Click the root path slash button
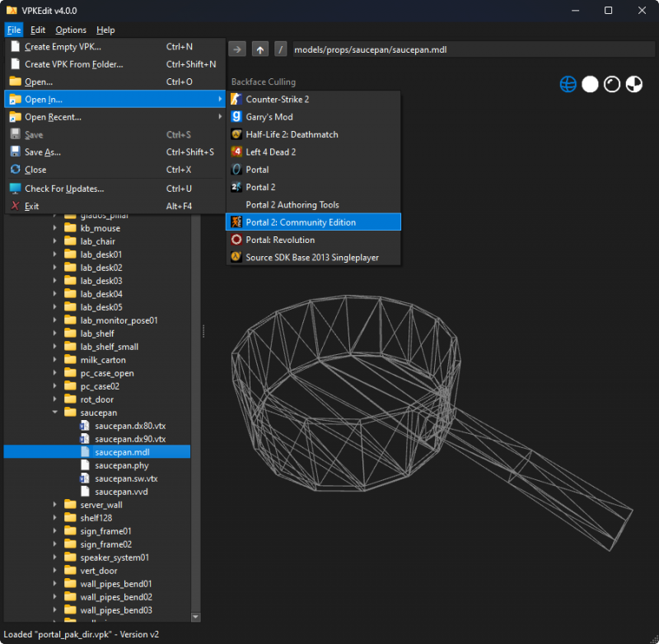 point(280,49)
